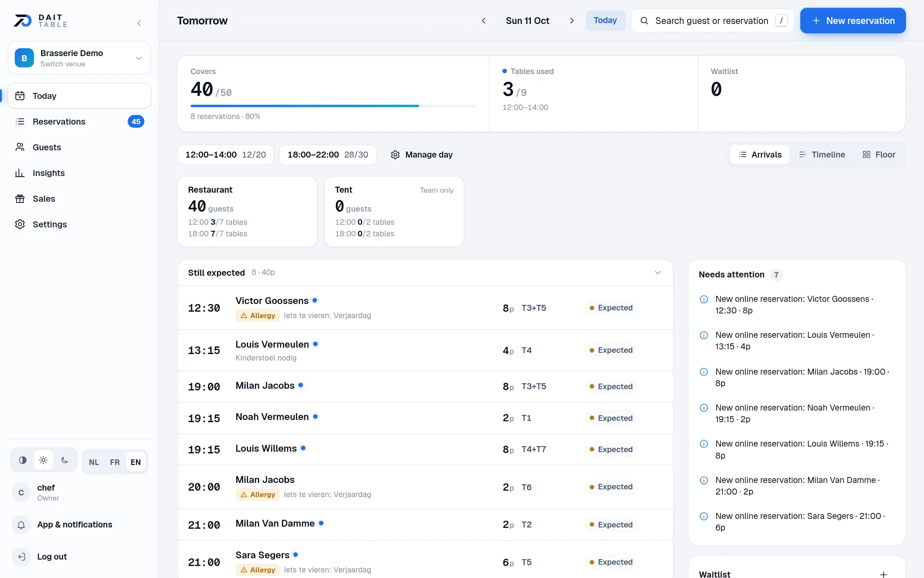Collapse the sidebar with the chevron
The image size is (924, 578).
(139, 23)
